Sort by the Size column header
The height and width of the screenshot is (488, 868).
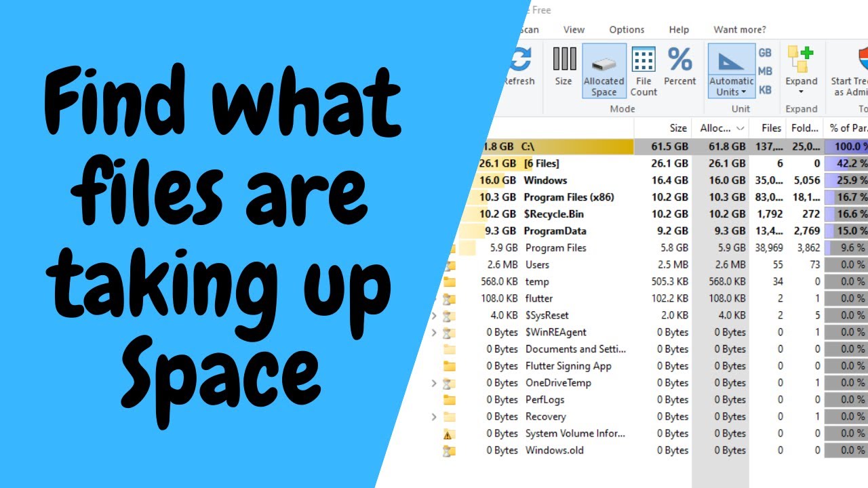663,127
